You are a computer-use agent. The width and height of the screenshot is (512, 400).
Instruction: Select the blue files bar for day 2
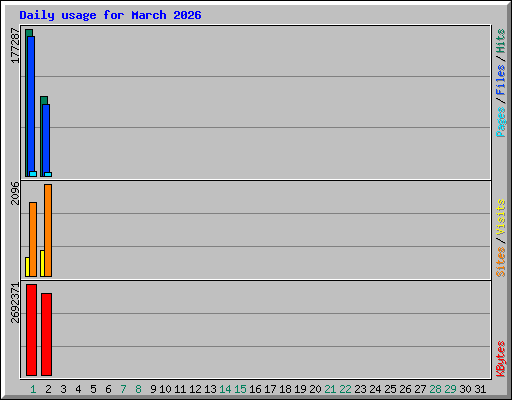(x=46, y=138)
